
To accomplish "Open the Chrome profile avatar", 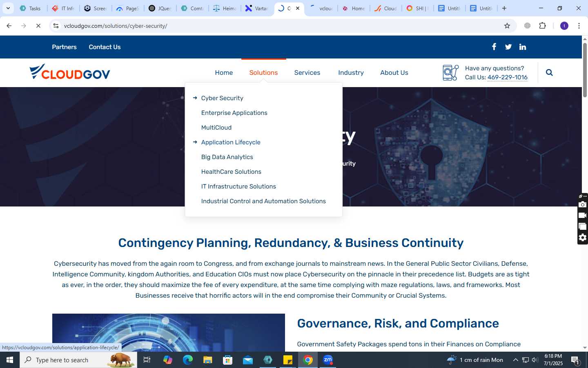I will 564,26.
